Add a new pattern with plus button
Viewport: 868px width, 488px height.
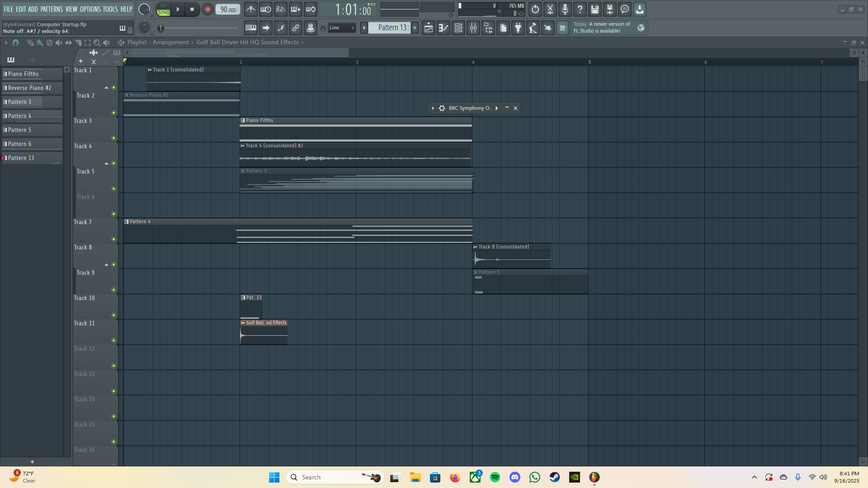pyautogui.click(x=415, y=28)
